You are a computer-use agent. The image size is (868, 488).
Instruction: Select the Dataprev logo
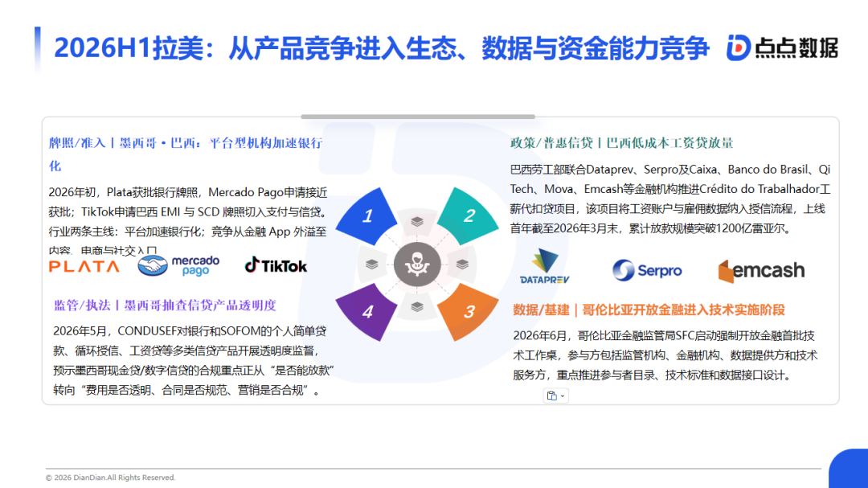(544, 266)
